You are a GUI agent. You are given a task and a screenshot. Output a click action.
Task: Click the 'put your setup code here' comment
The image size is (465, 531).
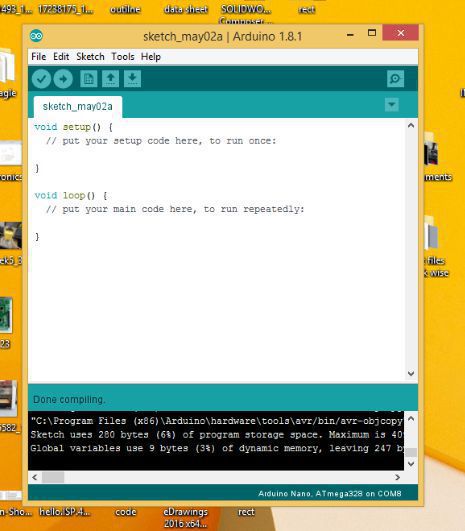(x=161, y=141)
